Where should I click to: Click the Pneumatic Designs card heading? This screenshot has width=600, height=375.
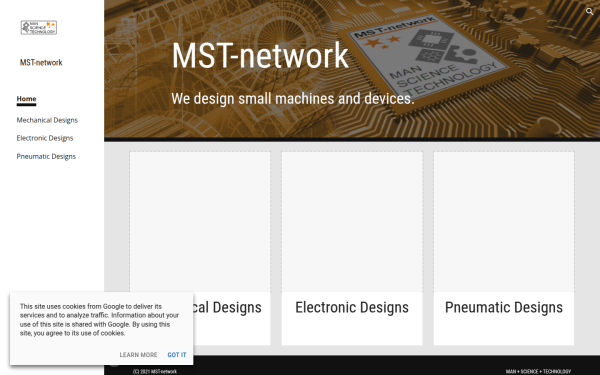pyautogui.click(x=504, y=307)
